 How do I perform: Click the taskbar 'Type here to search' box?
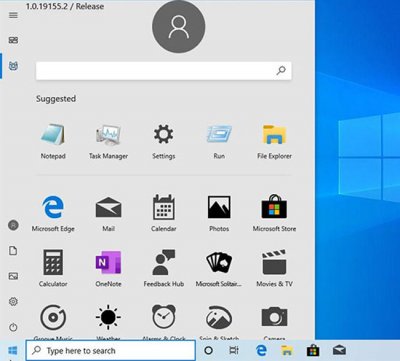pos(111,350)
